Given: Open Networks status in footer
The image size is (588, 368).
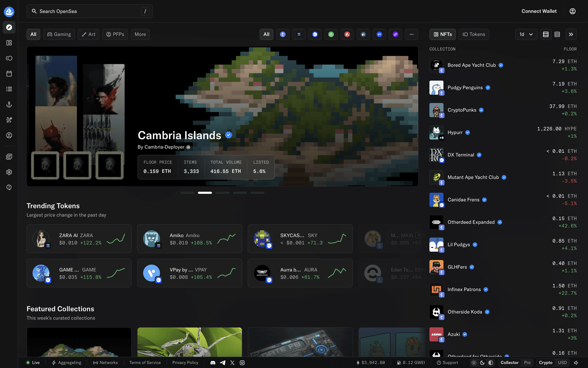Looking at the screenshot, I should (106, 363).
